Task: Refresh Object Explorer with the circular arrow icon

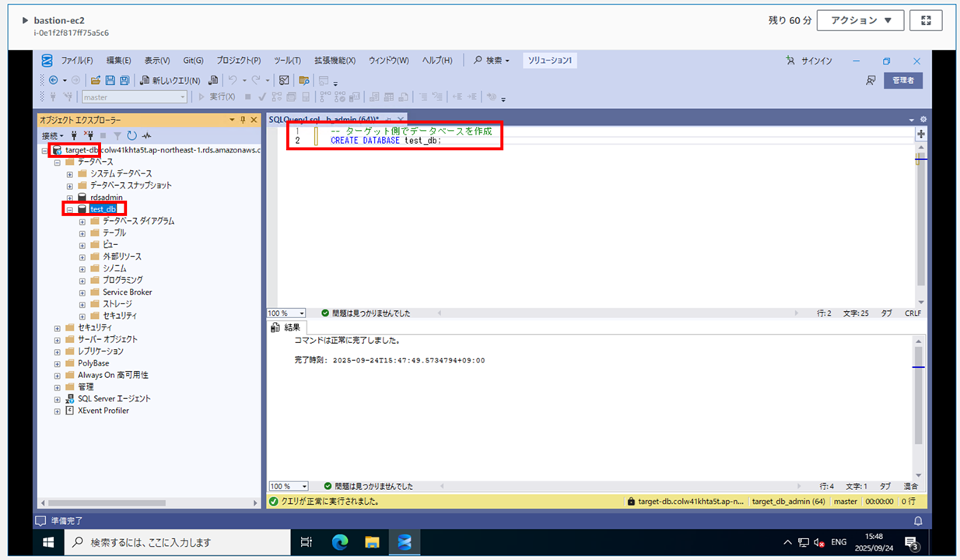Action: 131,135
